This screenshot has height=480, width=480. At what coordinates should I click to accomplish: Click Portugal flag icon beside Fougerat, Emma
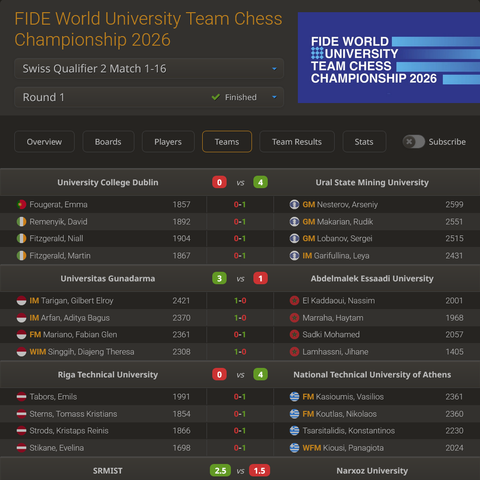click(x=21, y=204)
